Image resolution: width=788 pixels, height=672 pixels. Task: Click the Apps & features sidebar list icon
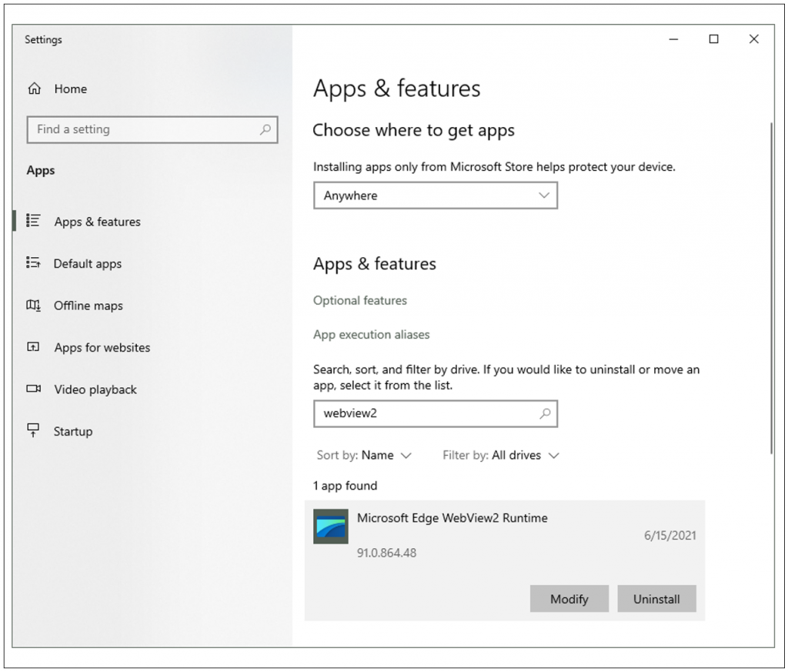(33, 221)
